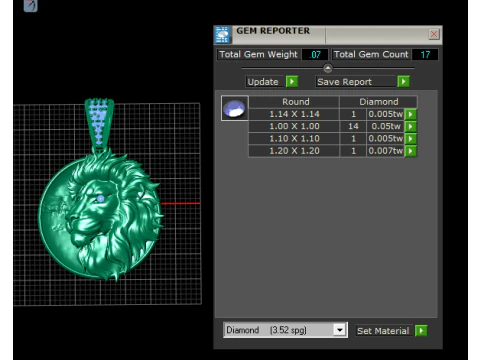This screenshot has height=360, width=480.
Task: Click arrow for 1.14 X 1.14 row
Action: click(x=410, y=114)
